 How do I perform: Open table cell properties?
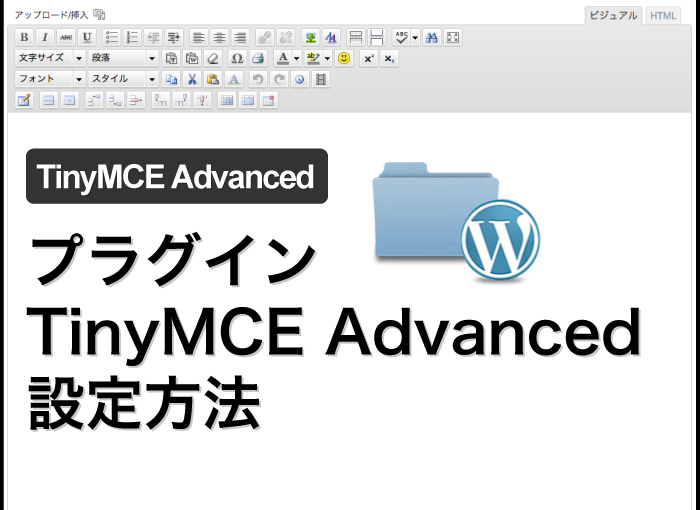[x=70, y=100]
